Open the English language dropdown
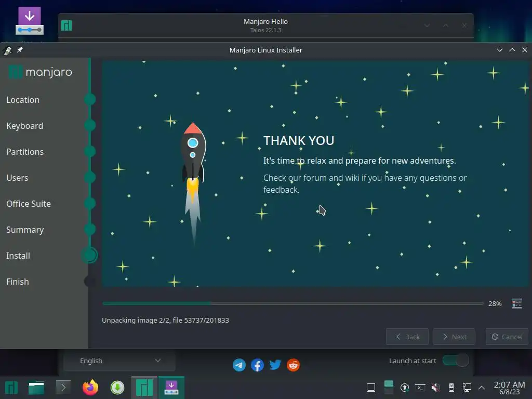The height and width of the screenshot is (399, 532). [x=119, y=361]
